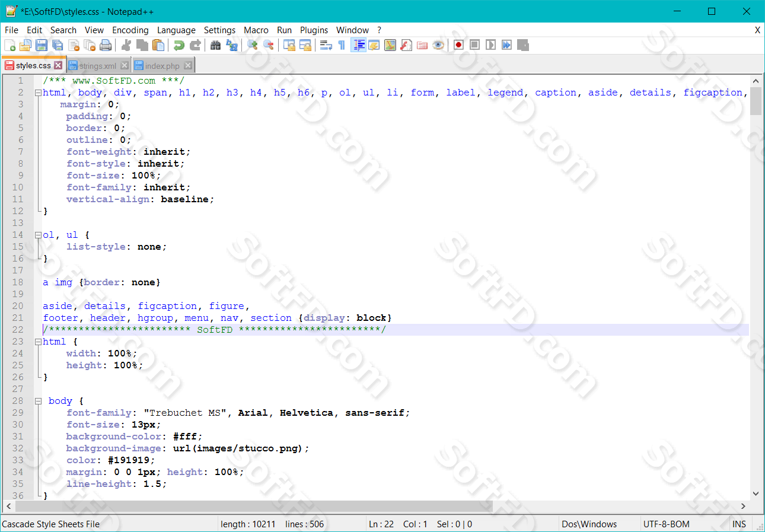Save the recorded macro icon
Image resolution: width=765 pixels, height=532 pixels.
pyautogui.click(x=522, y=45)
